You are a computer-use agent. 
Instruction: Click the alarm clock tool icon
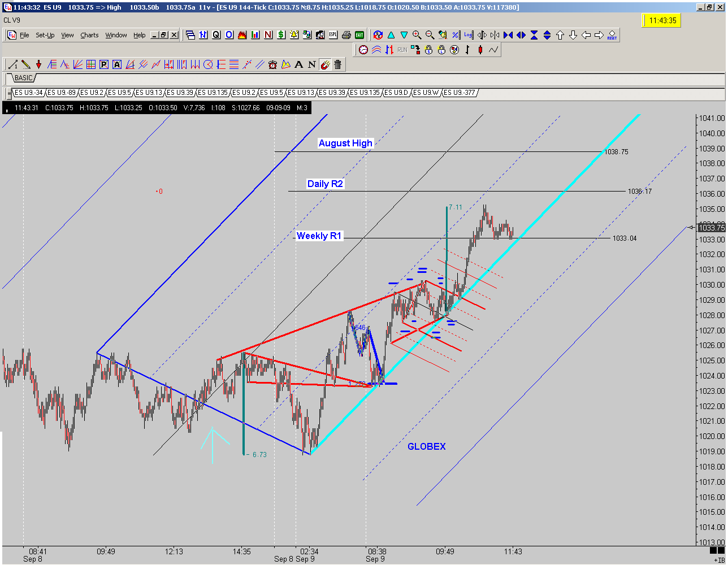coord(273,64)
